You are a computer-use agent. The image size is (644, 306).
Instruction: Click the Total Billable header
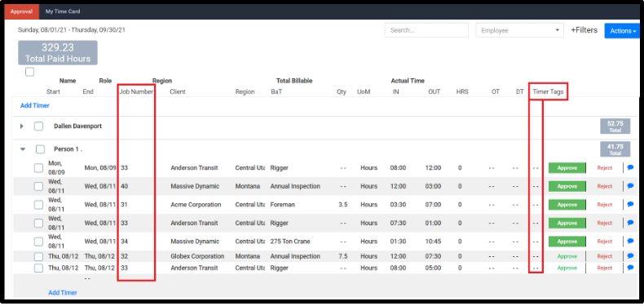coord(294,81)
